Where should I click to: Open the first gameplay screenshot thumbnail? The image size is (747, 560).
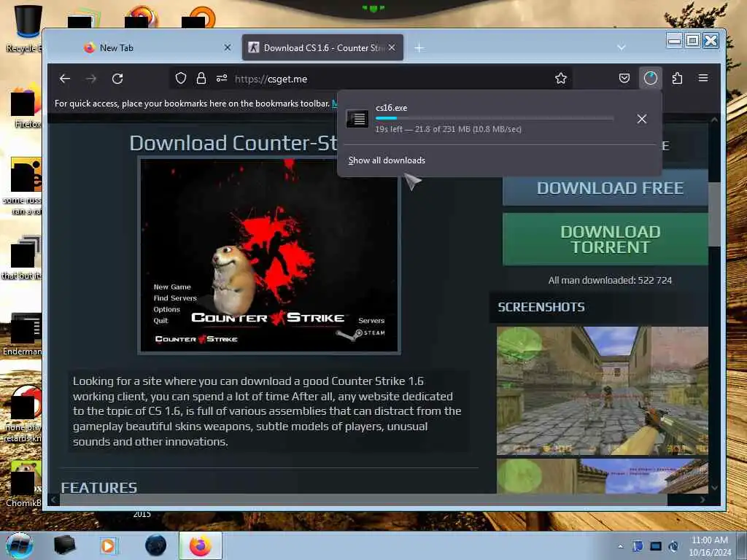tap(602, 391)
